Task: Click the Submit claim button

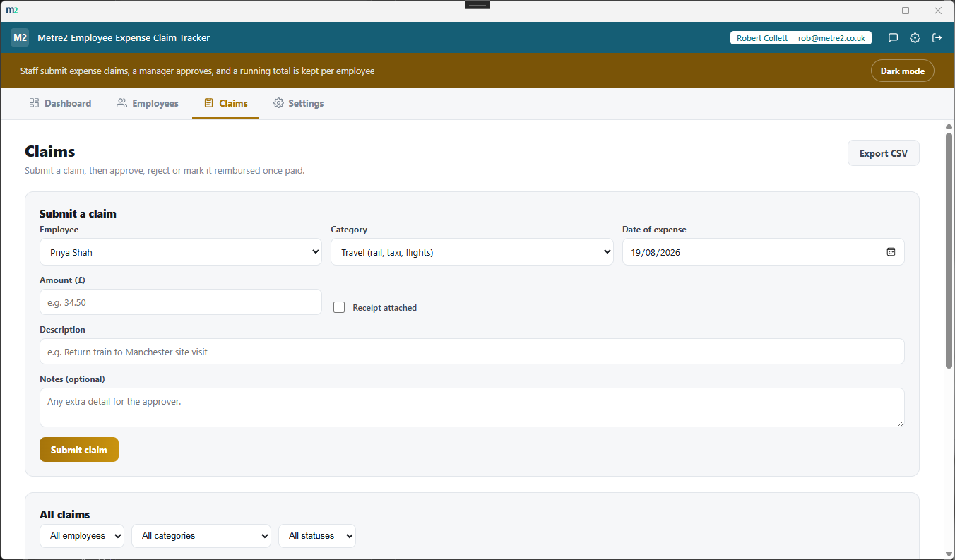Action: click(79, 450)
